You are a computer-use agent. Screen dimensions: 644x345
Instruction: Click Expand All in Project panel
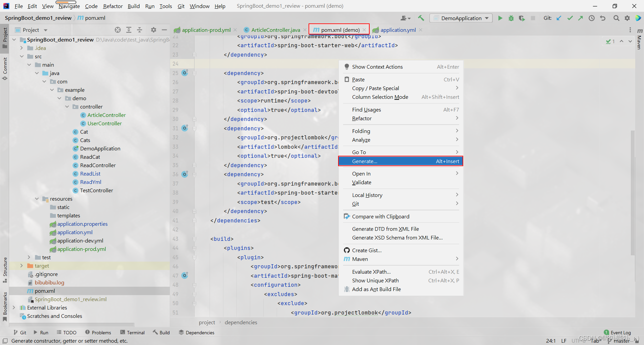click(x=129, y=30)
